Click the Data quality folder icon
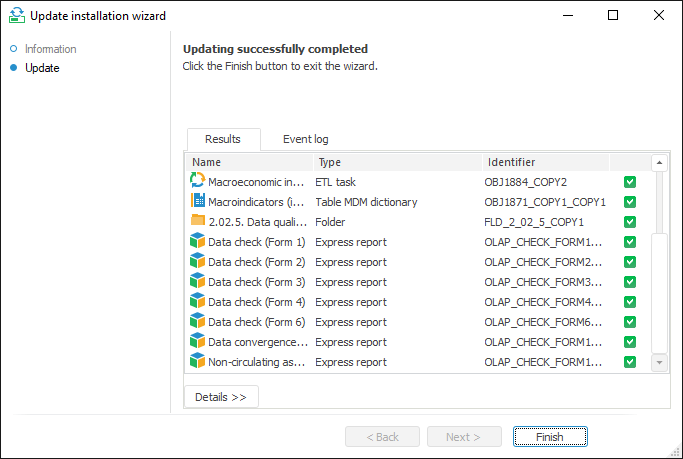Image resolution: width=683 pixels, height=459 pixels. [197, 221]
